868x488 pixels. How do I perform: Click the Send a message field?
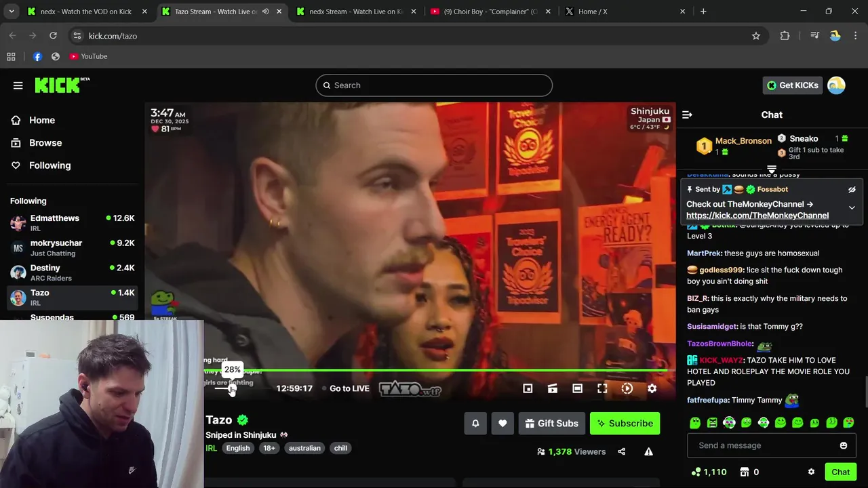(771, 445)
